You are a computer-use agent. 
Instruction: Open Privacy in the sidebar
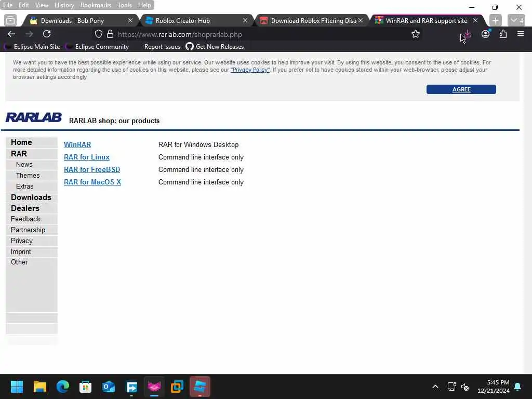22,241
